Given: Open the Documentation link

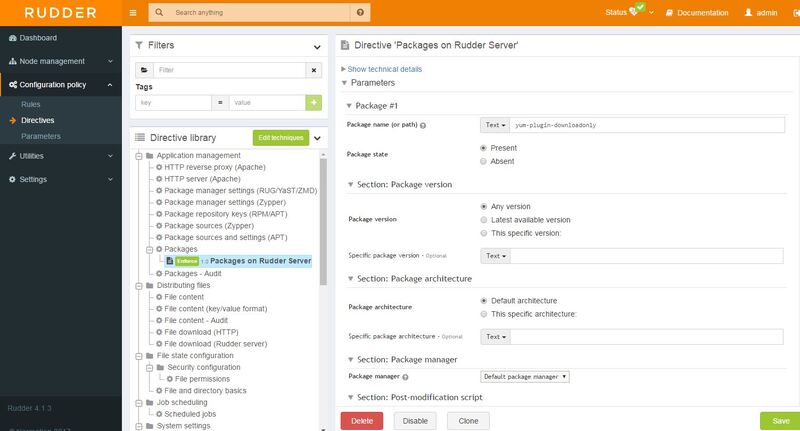Looking at the screenshot, I should click(697, 13).
